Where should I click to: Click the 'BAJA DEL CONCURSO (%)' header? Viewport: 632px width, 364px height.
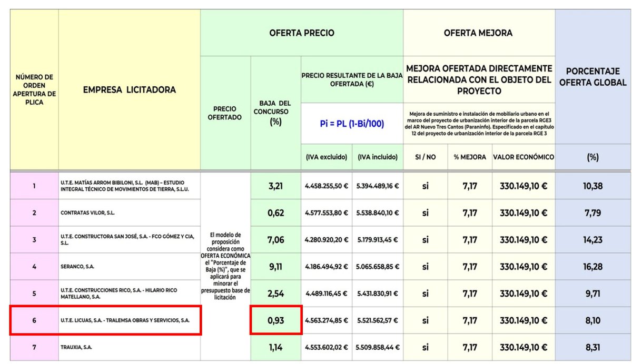(x=275, y=112)
